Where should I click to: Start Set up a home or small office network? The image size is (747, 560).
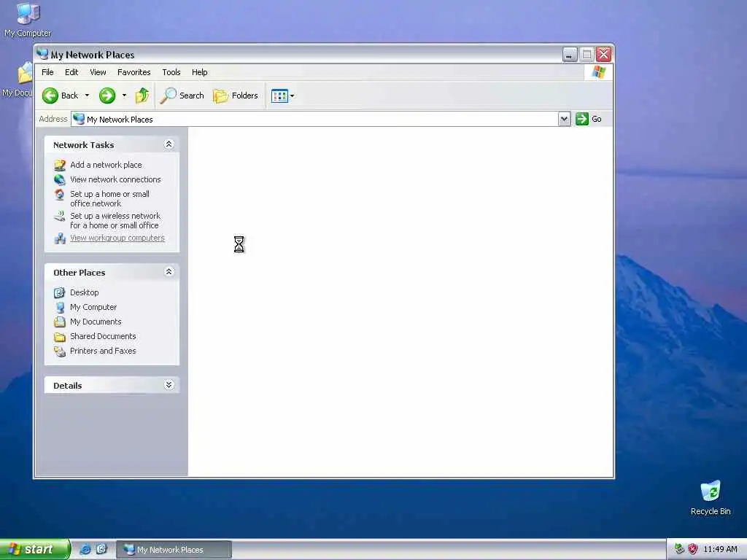pyautogui.click(x=109, y=198)
